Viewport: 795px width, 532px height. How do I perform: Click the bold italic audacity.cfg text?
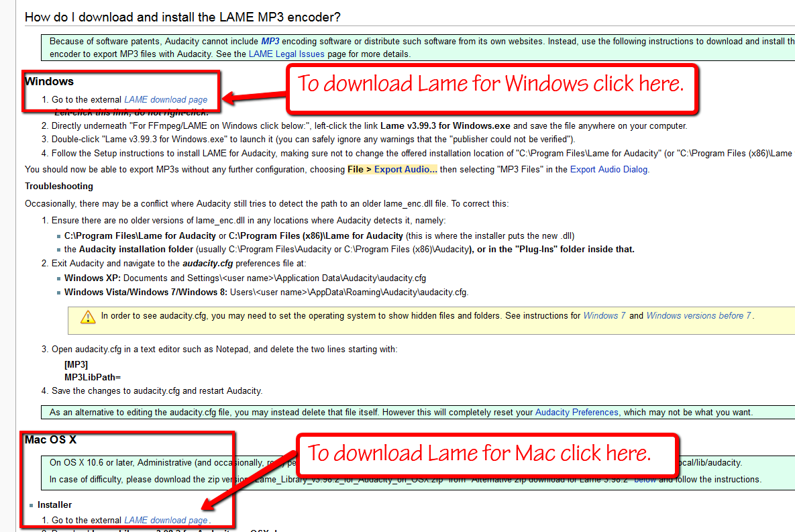pyautogui.click(x=208, y=263)
